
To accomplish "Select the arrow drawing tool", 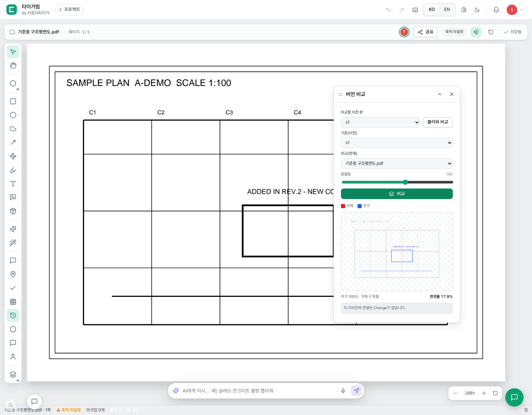I will [13, 142].
